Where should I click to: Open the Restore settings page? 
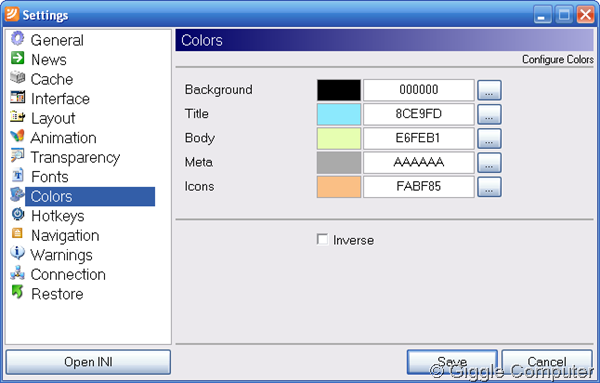pos(57,294)
